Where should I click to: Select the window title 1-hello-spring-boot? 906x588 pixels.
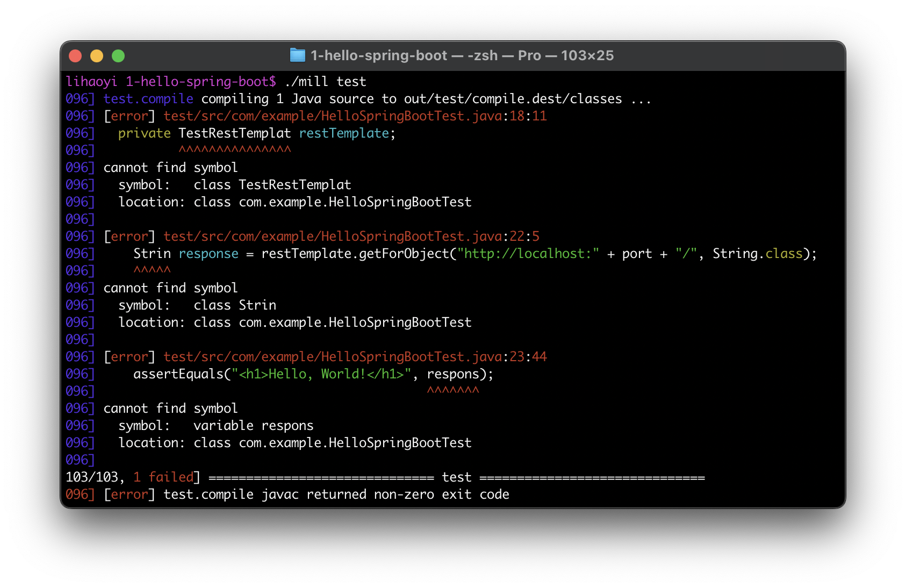pos(378,55)
